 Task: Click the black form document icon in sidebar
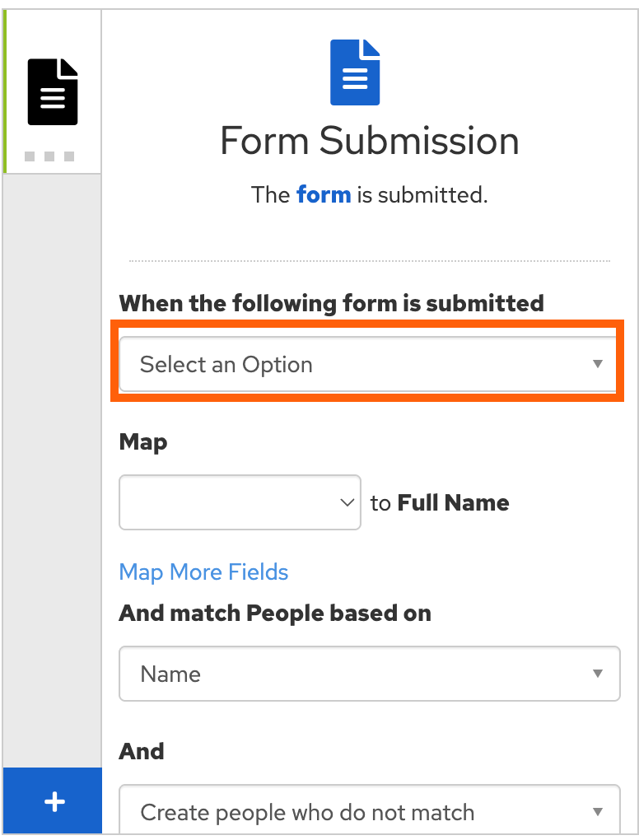point(53,92)
